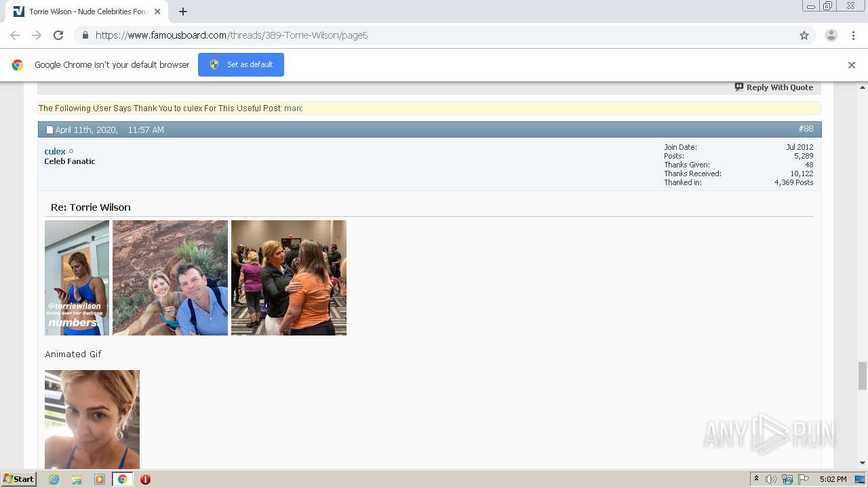Click Set as default button
Image resolution: width=868 pixels, height=488 pixels.
(x=241, y=64)
